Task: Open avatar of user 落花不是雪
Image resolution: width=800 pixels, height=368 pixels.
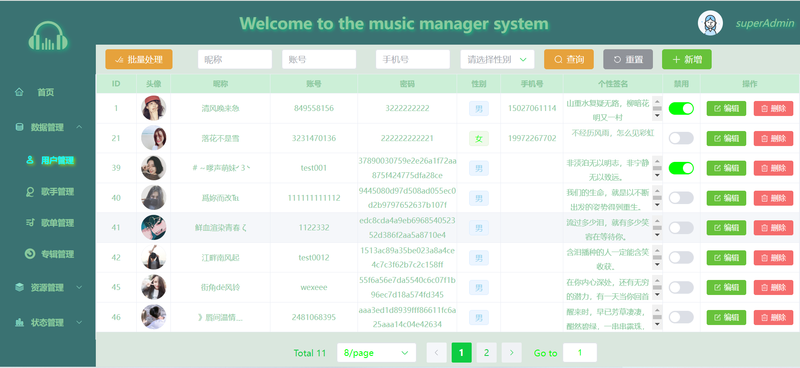Action: coord(153,138)
